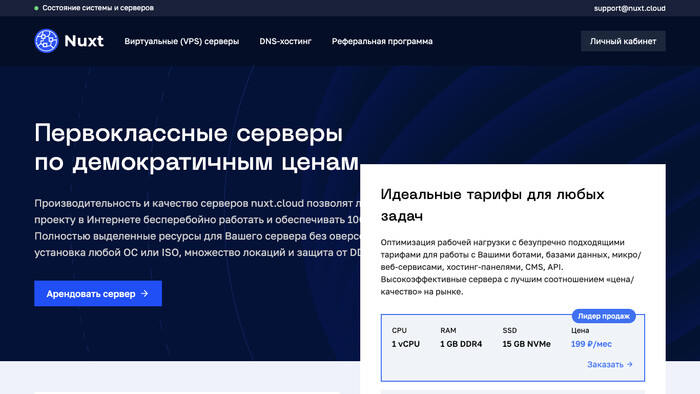
Task: Click the 199 ₽/мес price
Action: pyautogui.click(x=591, y=344)
